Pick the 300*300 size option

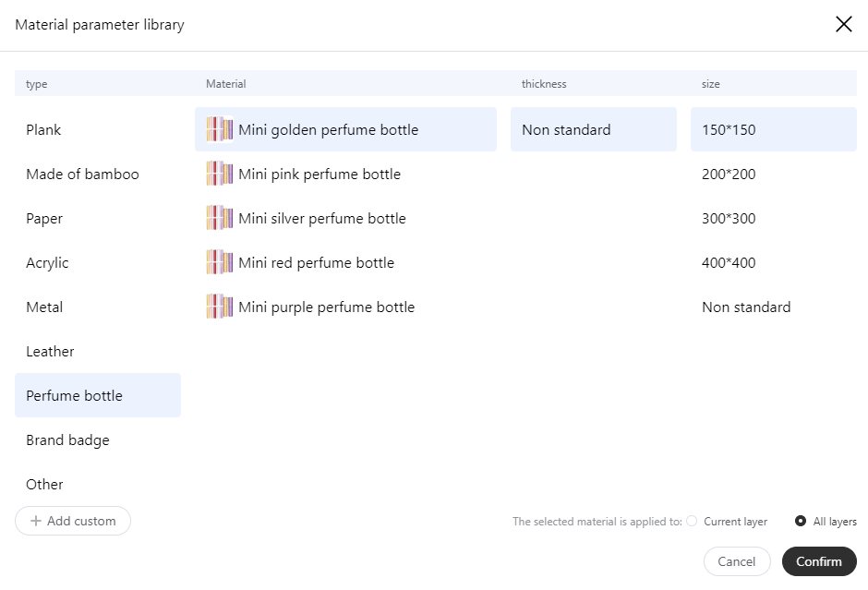click(x=773, y=218)
